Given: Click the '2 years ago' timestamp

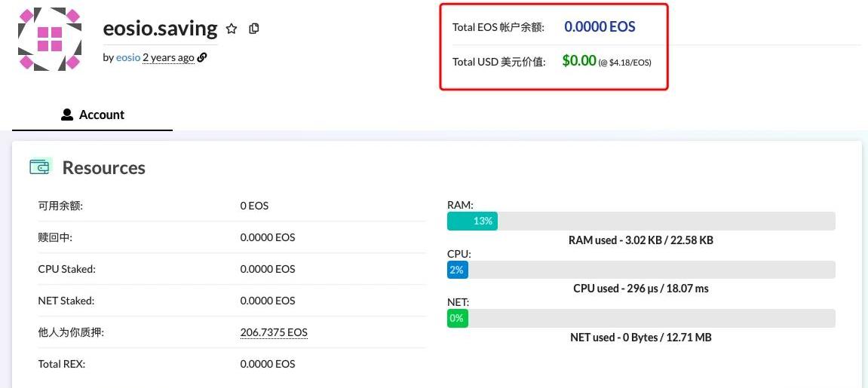Looking at the screenshot, I should click(x=168, y=57).
